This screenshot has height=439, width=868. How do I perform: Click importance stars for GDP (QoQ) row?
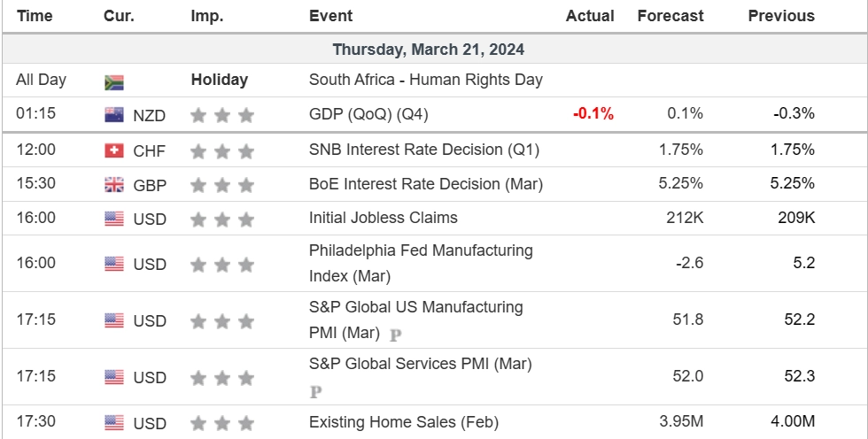[221, 115]
